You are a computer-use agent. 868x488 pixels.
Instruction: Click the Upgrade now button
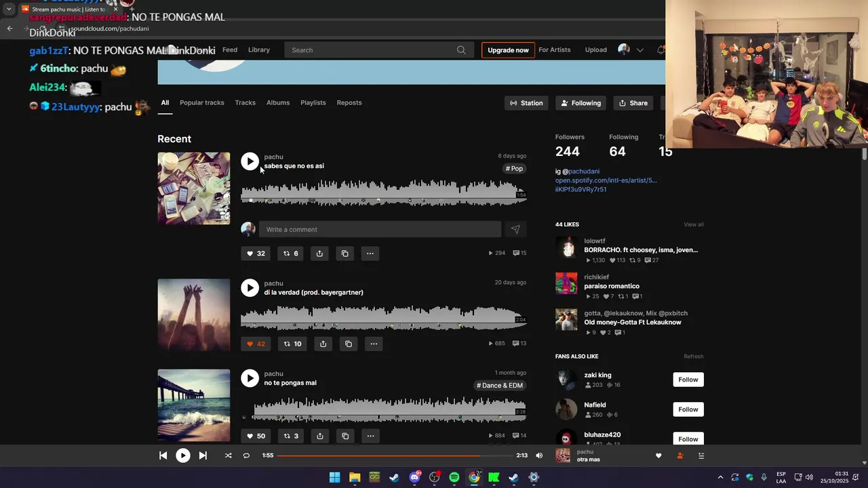(x=508, y=49)
